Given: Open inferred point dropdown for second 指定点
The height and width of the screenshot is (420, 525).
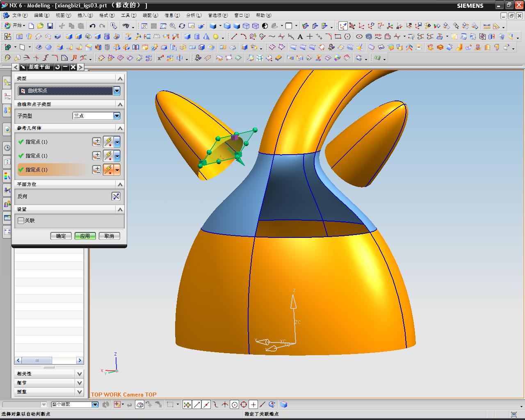Looking at the screenshot, I should (x=117, y=156).
